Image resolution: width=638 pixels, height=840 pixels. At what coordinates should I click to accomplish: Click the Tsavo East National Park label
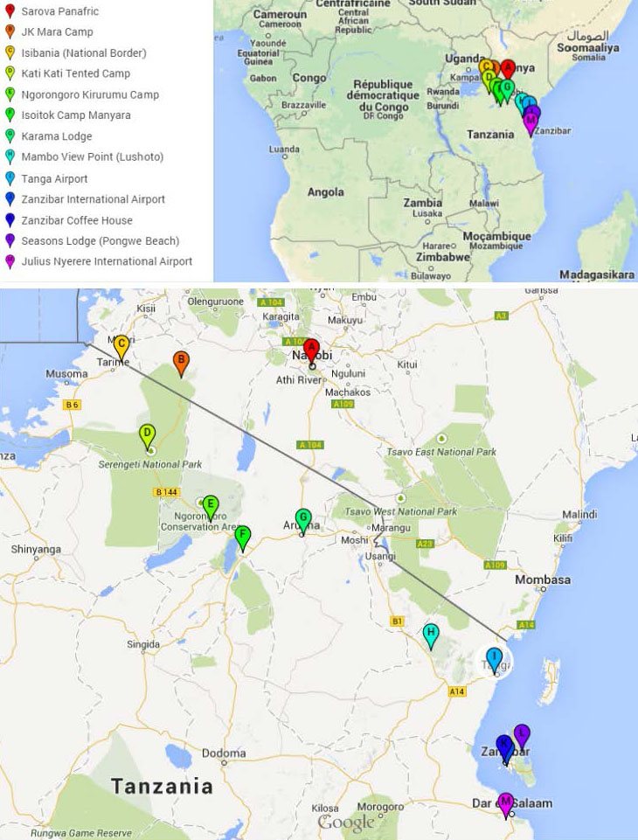(441, 451)
